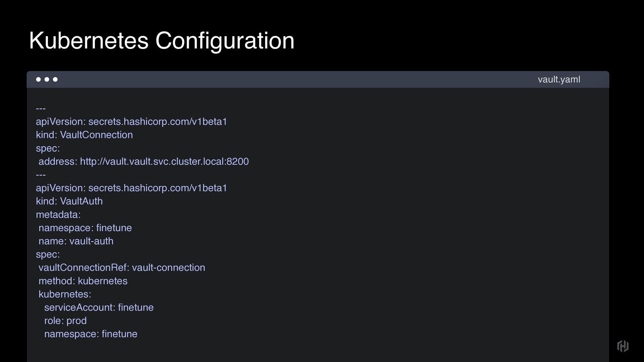Click the namespace: finetune line under metadata
Viewport: 644px width, 362px height.
coord(85,228)
